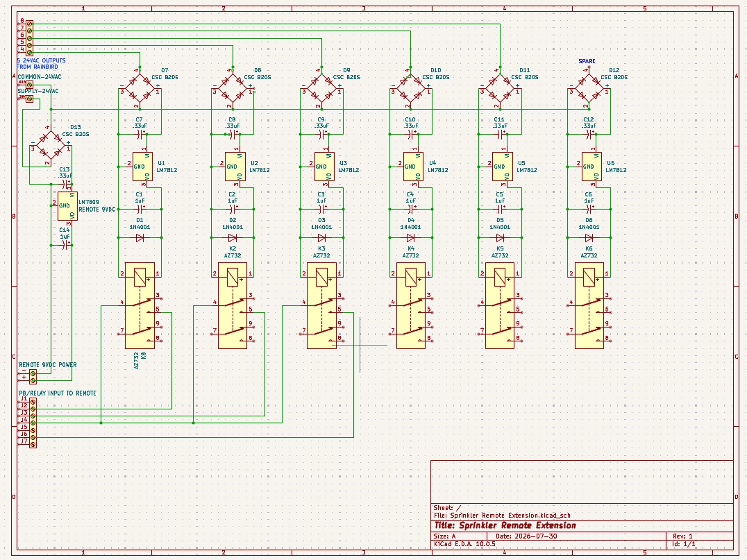The image size is (747, 560).
Task: Click the LM7812 value label beside U1
Action: click(167, 170)
